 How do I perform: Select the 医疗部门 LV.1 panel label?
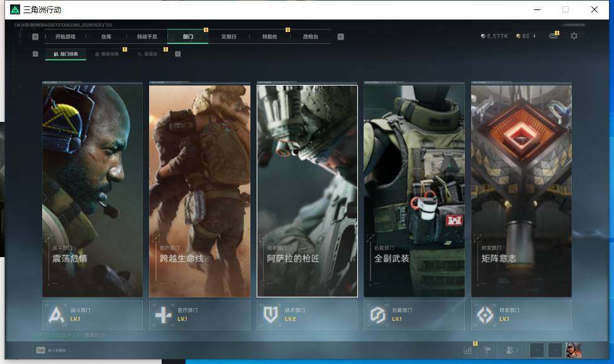click(x=187, y=314)
